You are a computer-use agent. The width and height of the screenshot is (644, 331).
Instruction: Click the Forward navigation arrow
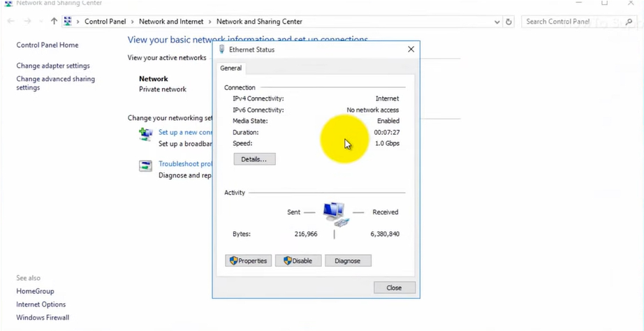[27, 22]
